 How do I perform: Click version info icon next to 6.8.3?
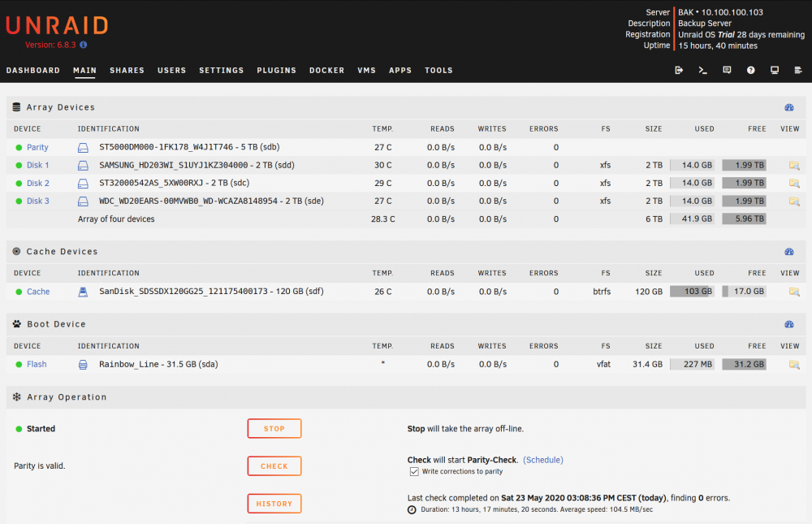click(x=84, y=45)
